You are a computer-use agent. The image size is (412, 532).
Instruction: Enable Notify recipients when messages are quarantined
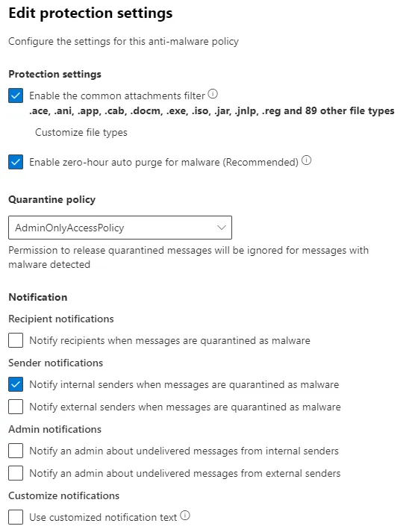pos(16,340)
